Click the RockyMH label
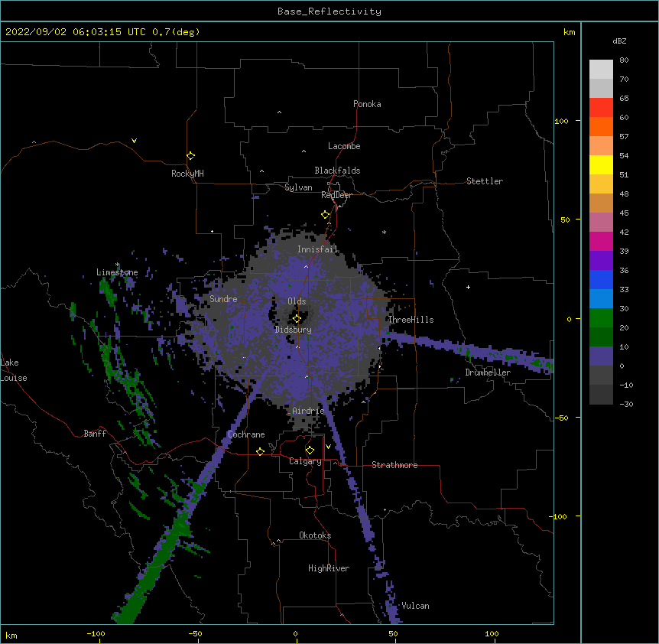659x644 pixels. tap(187, 174)
